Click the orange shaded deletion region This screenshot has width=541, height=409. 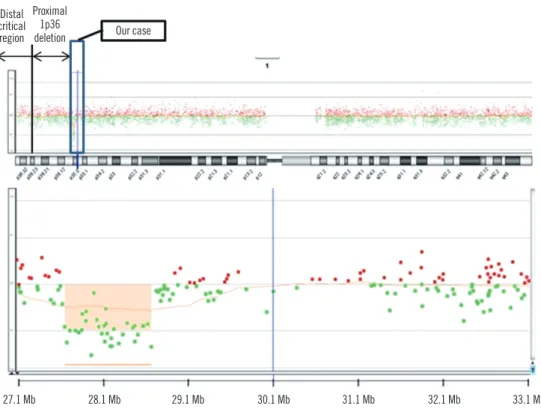108,307
